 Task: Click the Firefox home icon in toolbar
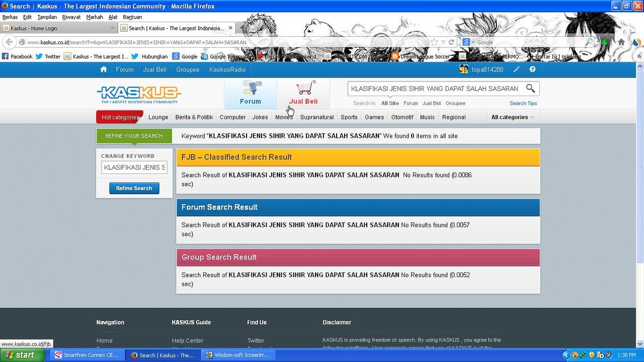(621, 42)
